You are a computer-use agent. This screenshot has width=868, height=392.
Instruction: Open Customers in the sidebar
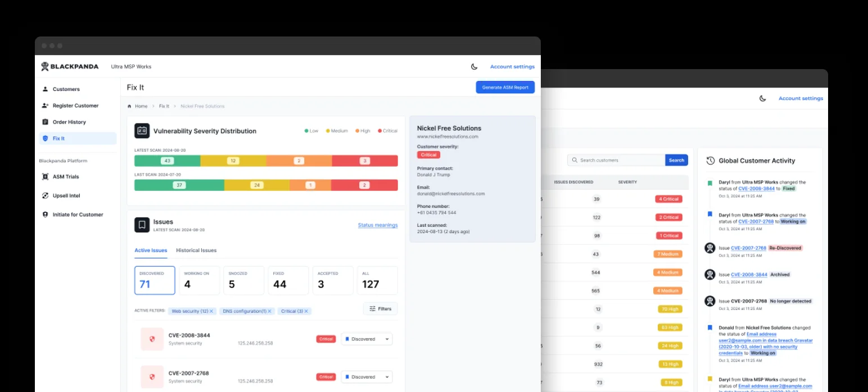[x=78, y=89]
